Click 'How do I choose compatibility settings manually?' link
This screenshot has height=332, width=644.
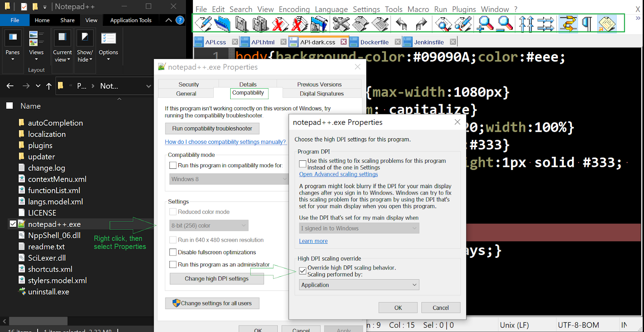[225, 142]
